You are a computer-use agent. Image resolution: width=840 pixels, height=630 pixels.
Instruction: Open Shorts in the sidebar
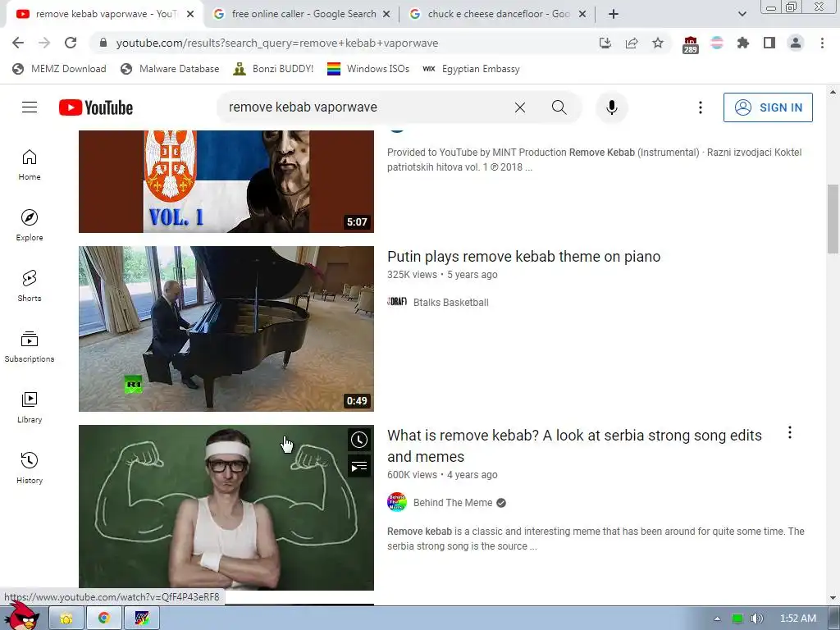point(30,286)
